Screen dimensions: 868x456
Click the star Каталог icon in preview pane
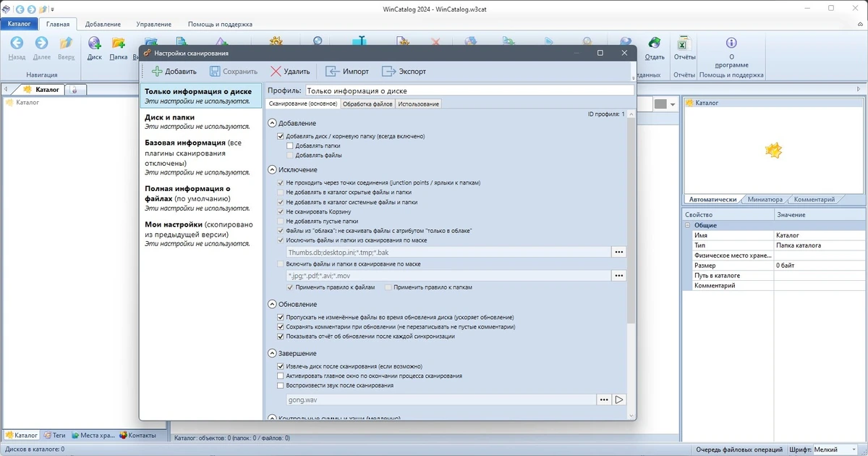(774, 151)
